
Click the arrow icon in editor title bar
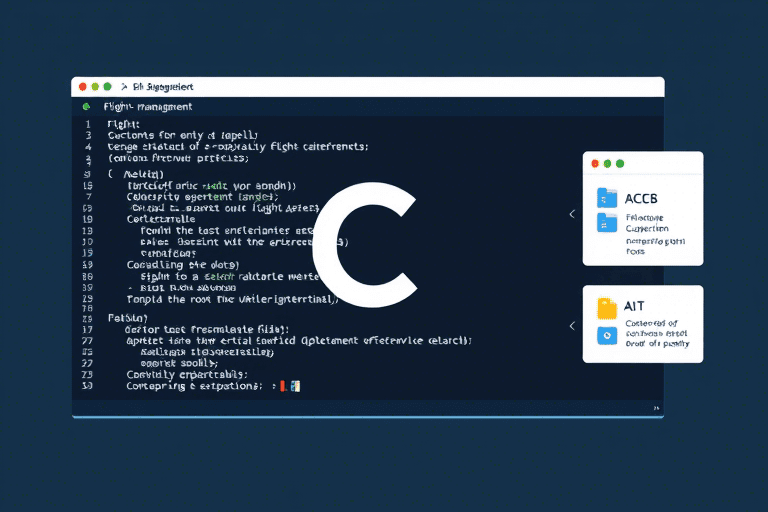(123, 87)
